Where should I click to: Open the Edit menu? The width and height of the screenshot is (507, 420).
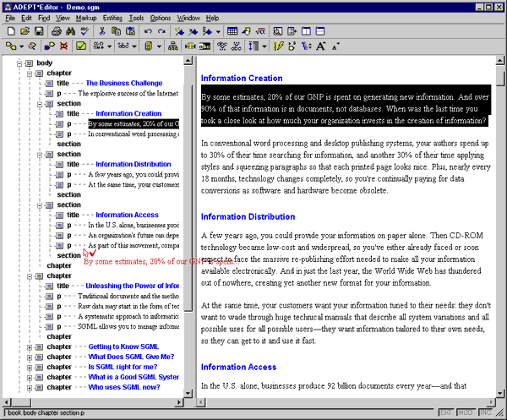26,18
